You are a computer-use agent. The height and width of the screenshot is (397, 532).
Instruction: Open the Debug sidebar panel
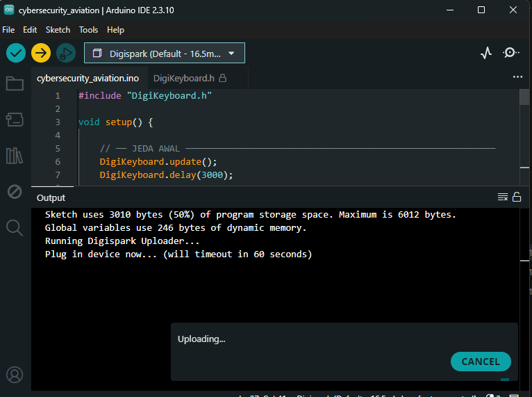15,192
